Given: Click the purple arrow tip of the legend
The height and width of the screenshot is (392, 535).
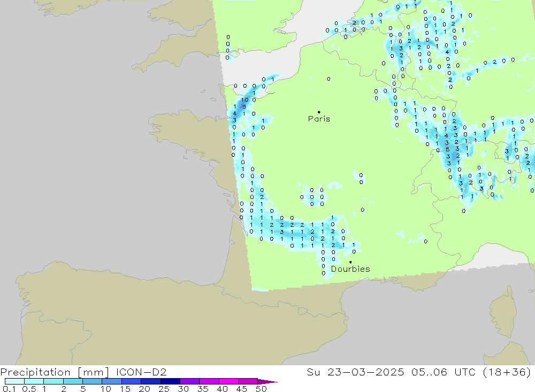Looking at the screenshot, I should pyautogui.click(x=268, y=382).
